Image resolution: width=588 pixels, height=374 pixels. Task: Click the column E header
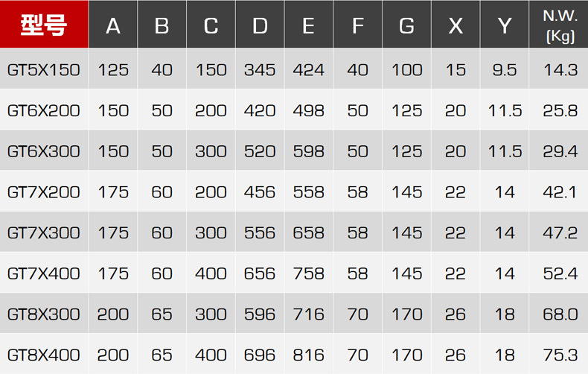(308, 26)
